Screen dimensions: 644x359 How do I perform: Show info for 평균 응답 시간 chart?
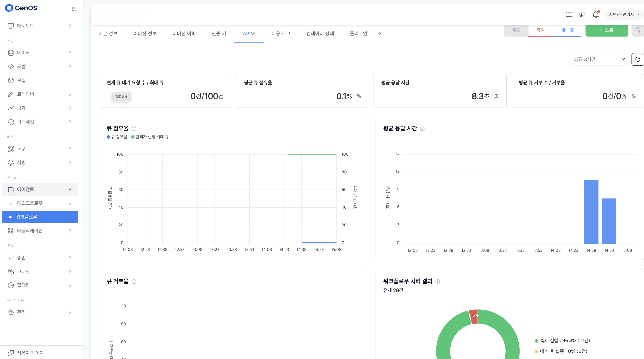click(x=422, y=129)
